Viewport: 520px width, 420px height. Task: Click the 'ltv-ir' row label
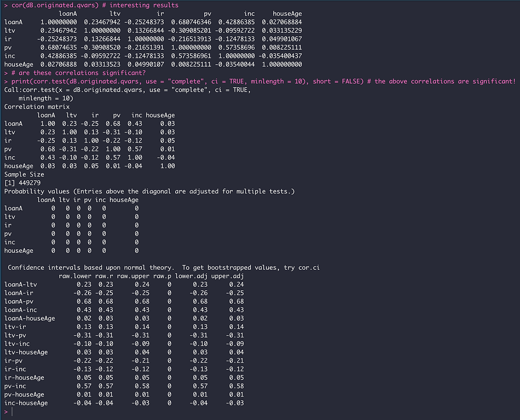(x=15, y=327)
